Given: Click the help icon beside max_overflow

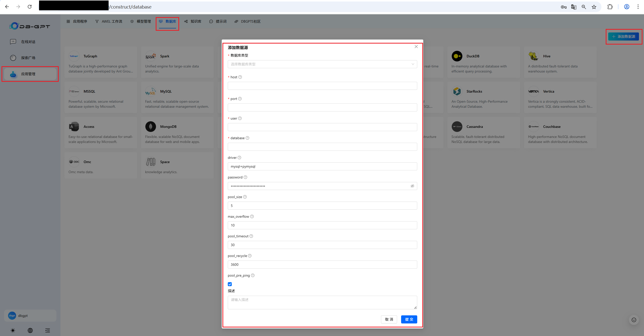Looking at the screenshot, I should [x=252, y=216].
